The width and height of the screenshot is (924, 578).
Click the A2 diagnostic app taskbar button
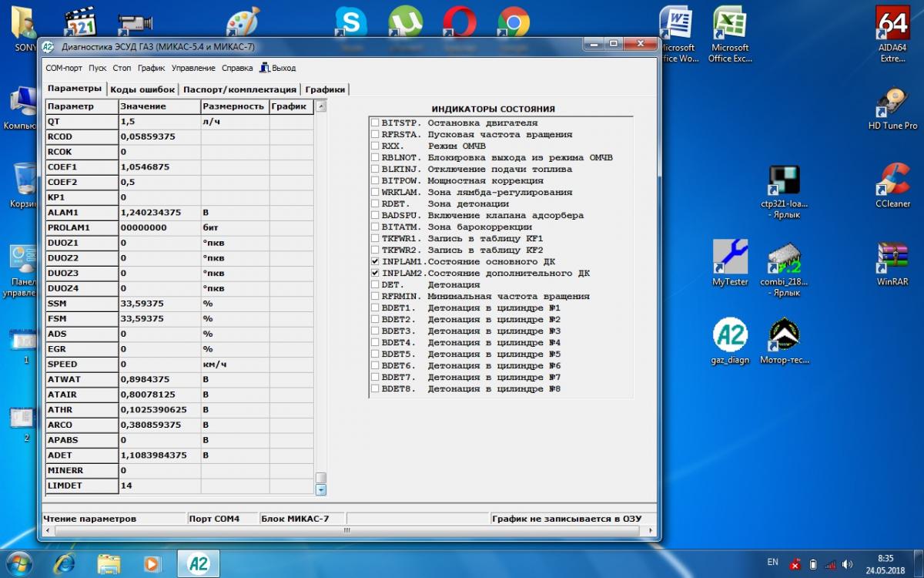point(198,563)
